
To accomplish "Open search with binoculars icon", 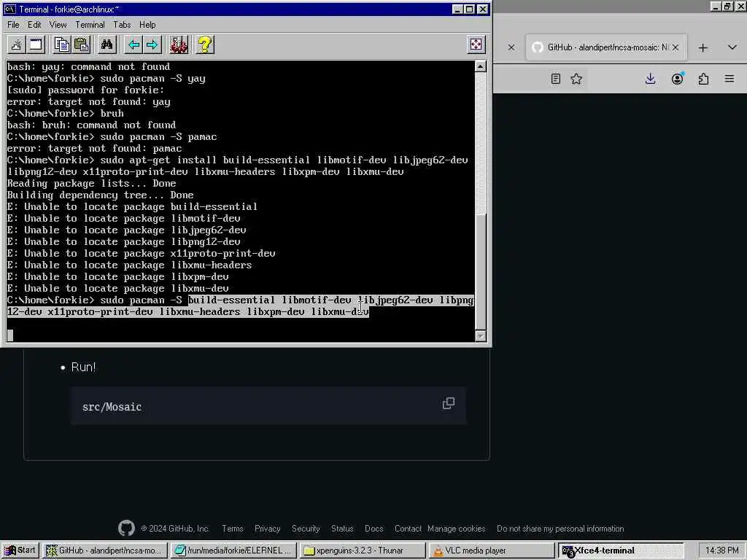I will click(107, 44).
